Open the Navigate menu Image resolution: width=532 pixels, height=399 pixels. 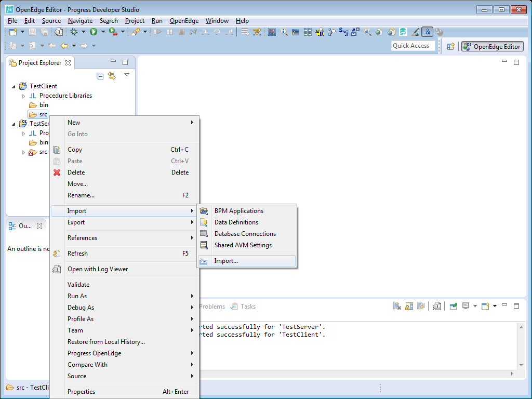pyautogui.click(x=80, y=21)
